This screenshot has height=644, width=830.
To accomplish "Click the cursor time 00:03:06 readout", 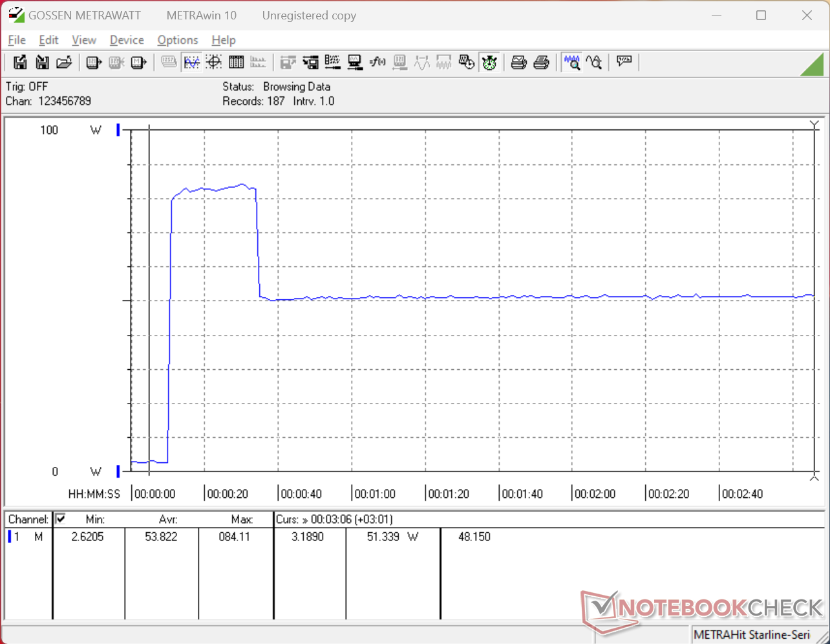I will [x=351, y=519].
